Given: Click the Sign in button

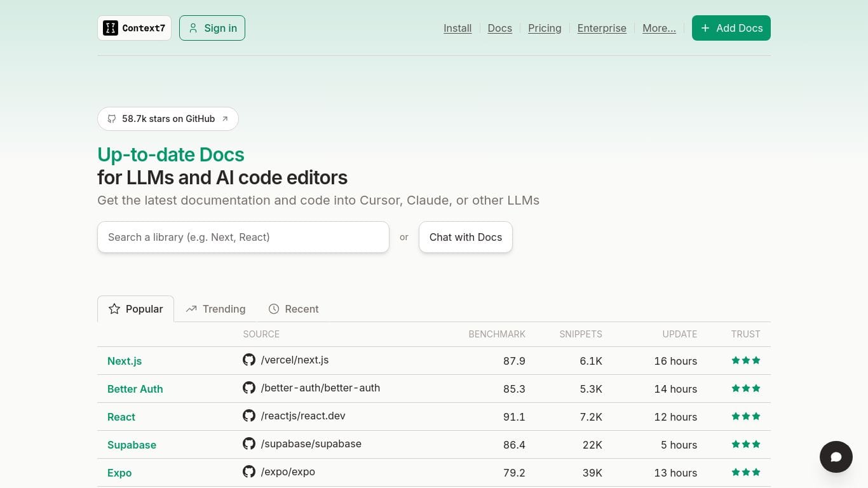Looking at the screenshot, I should coord(212,28).
